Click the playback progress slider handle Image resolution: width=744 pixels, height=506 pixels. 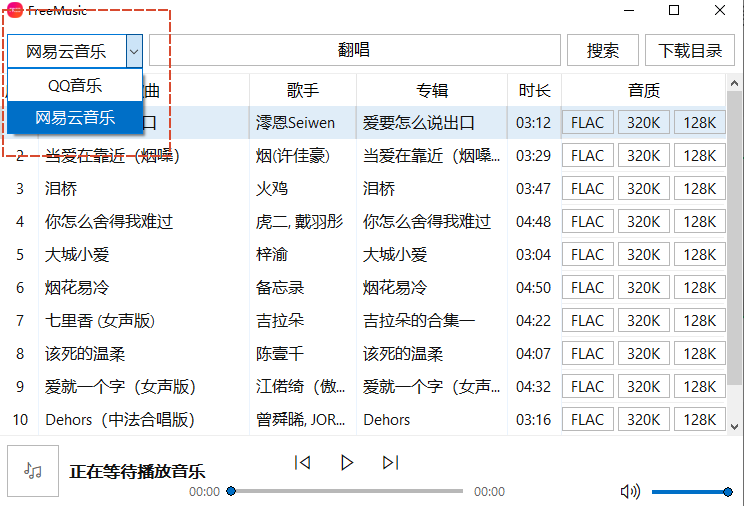231,491
